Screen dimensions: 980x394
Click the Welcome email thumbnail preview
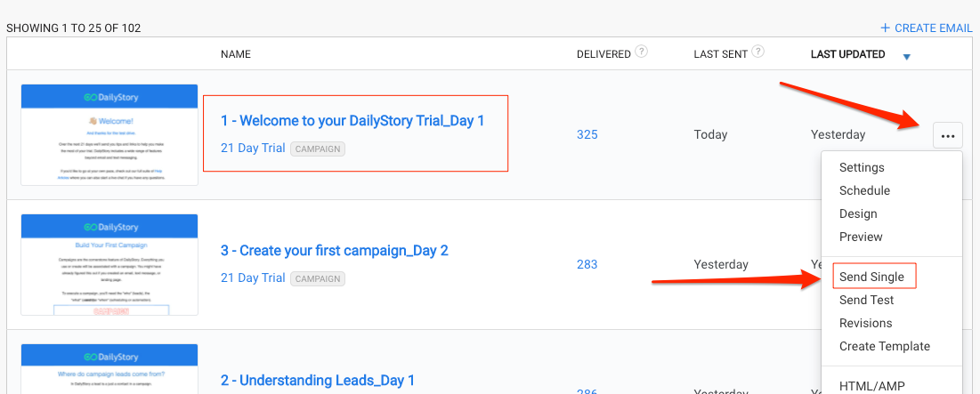(109, 135)
